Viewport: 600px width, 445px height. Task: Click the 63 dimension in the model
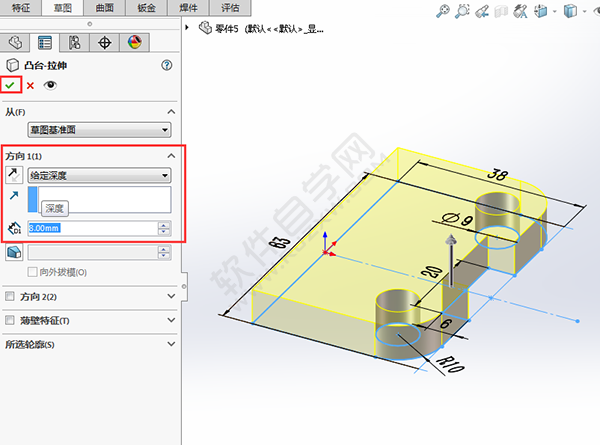point(280,243)
